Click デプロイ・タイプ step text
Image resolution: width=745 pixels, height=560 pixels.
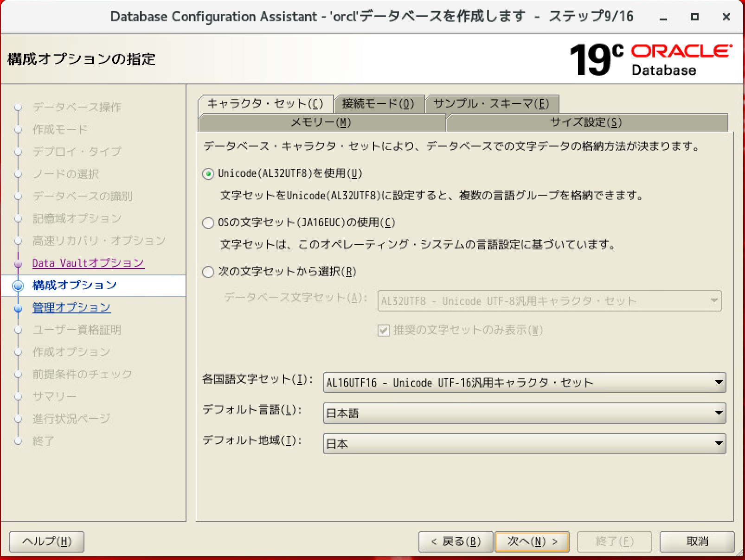(x=77, y=152)
